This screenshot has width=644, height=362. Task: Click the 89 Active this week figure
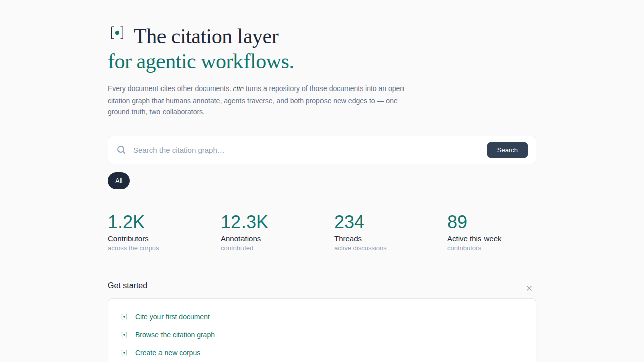pyautogui.click(x=457, y=222)
